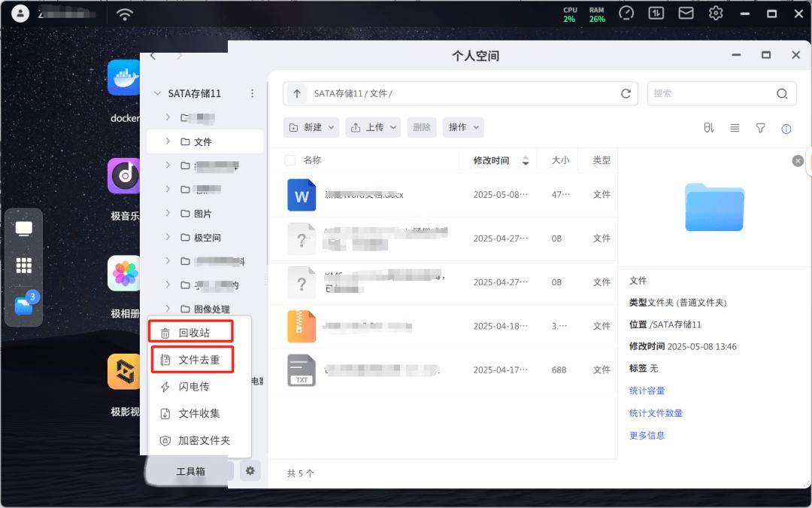Click the 统计文件数量 link

[x=656, y=413]
